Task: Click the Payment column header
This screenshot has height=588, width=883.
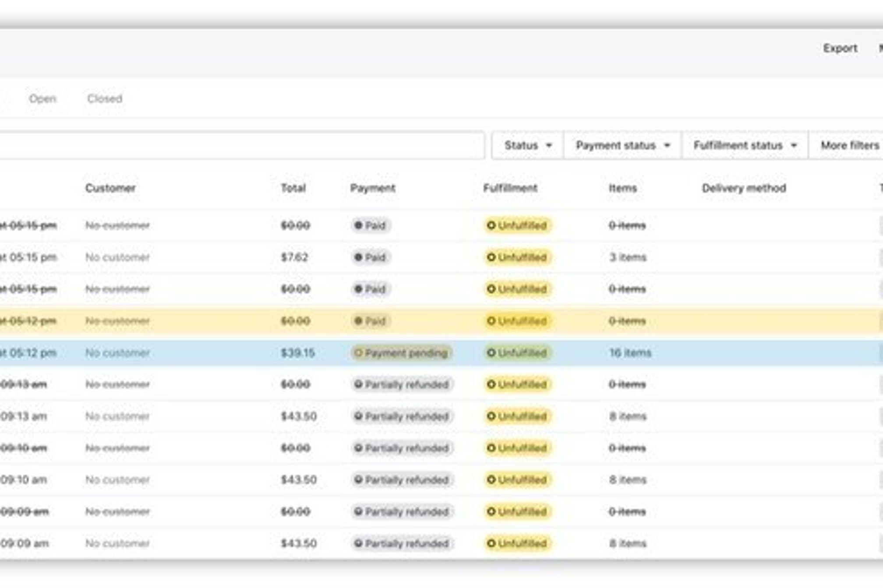Action: click(x=373, y=188)
